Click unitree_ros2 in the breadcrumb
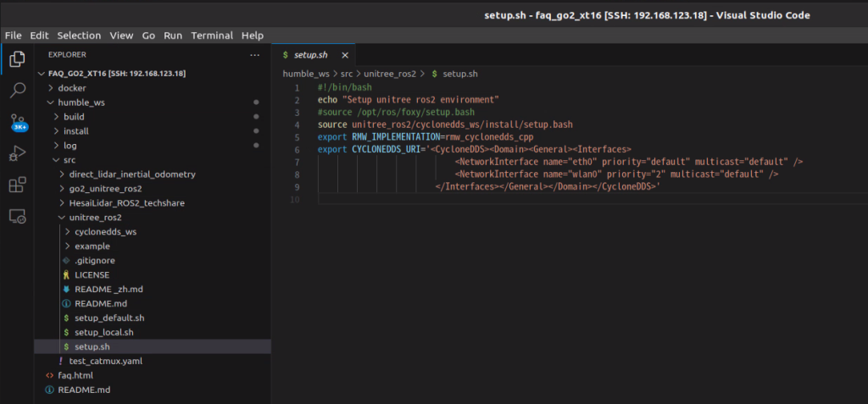Viewport: 868px width, 404px height. pos(390,74)
